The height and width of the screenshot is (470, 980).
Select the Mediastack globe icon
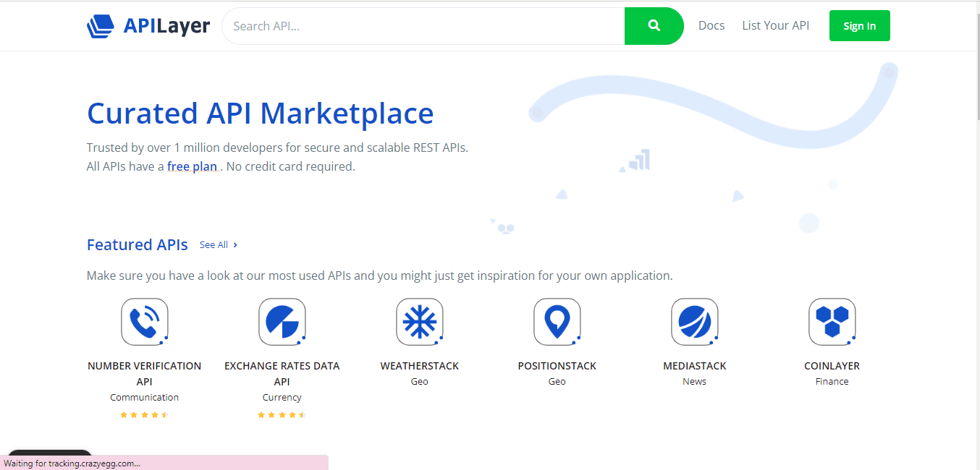point(694,321)
